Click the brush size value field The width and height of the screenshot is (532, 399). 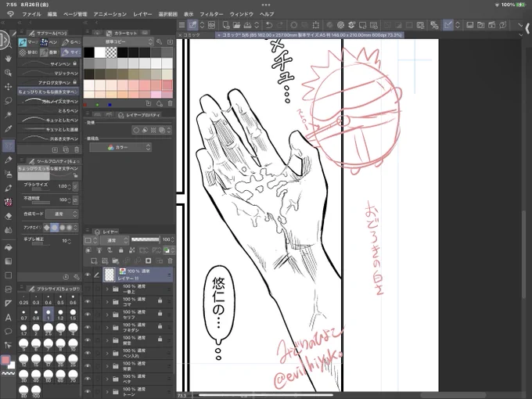point(63,186)
